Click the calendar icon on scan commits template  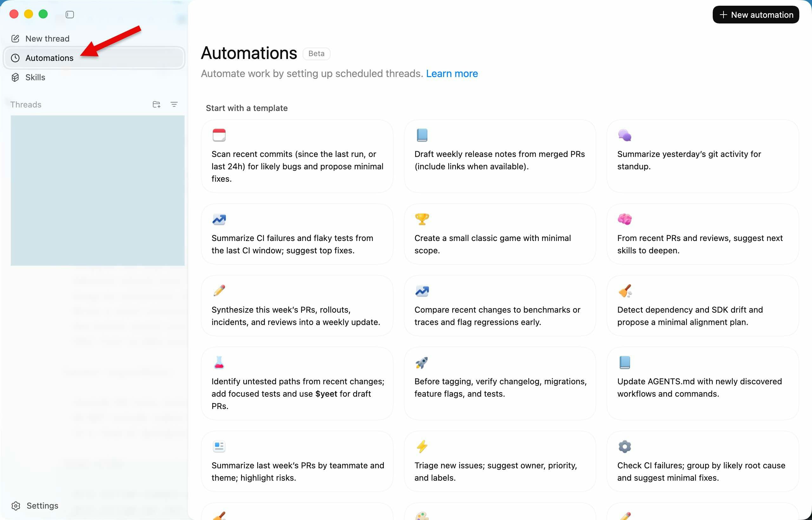pyautogui.click(x=219, y=135)
